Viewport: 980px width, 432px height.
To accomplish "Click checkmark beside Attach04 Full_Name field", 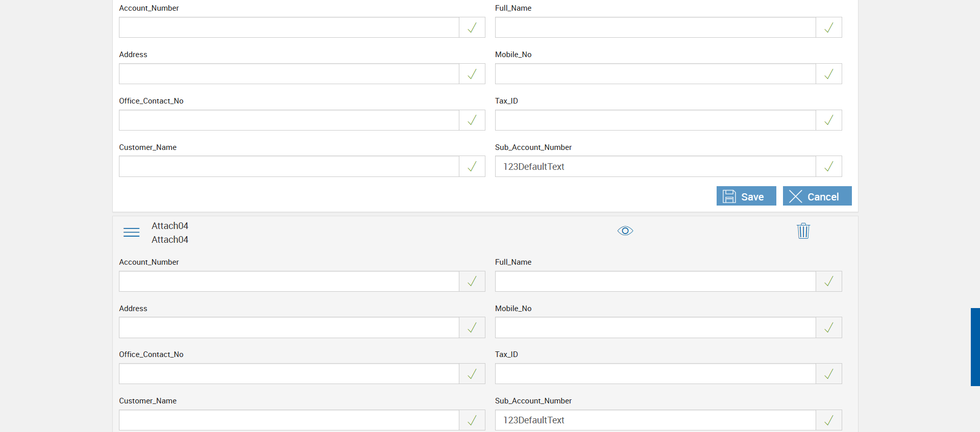I will point(828,282).
